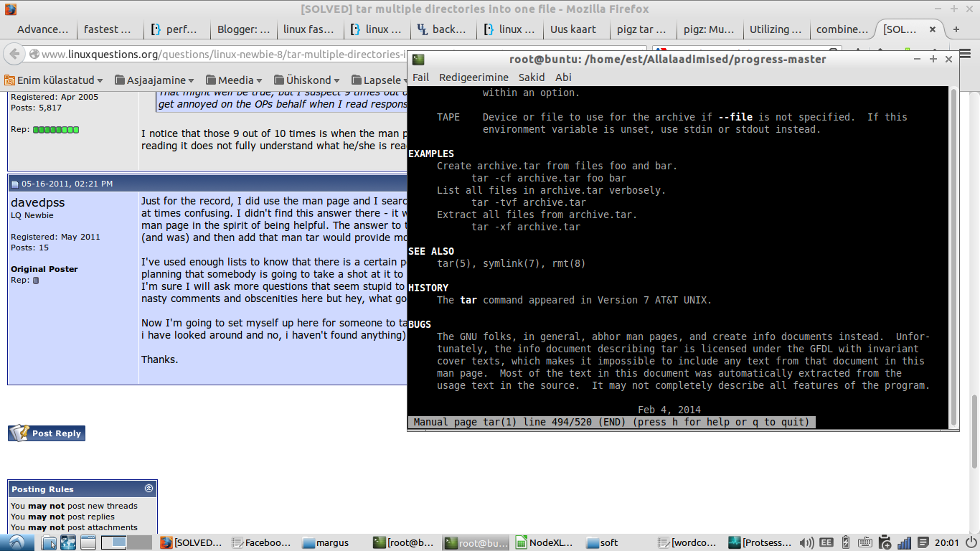Click the green reputation bar

tap(56, 130)
